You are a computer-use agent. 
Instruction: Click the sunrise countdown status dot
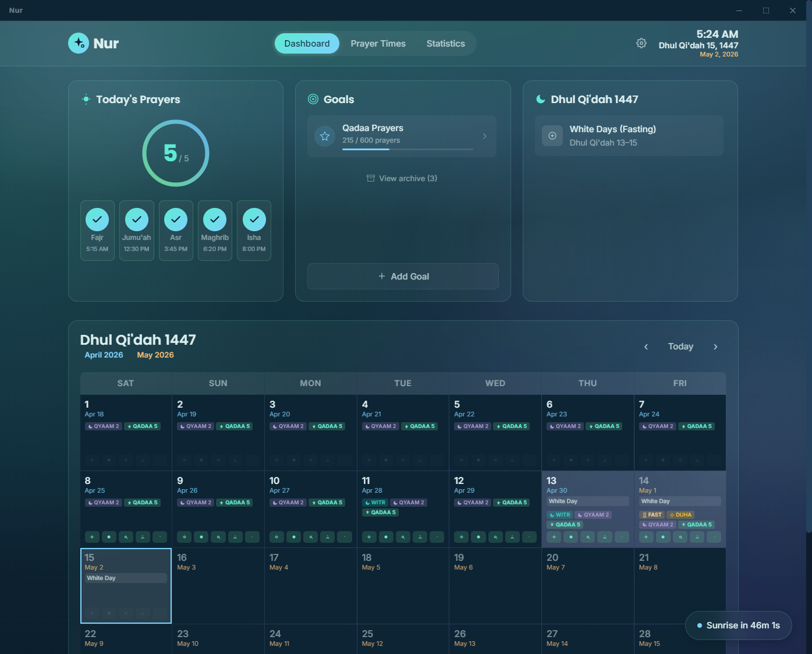point(700,625)
